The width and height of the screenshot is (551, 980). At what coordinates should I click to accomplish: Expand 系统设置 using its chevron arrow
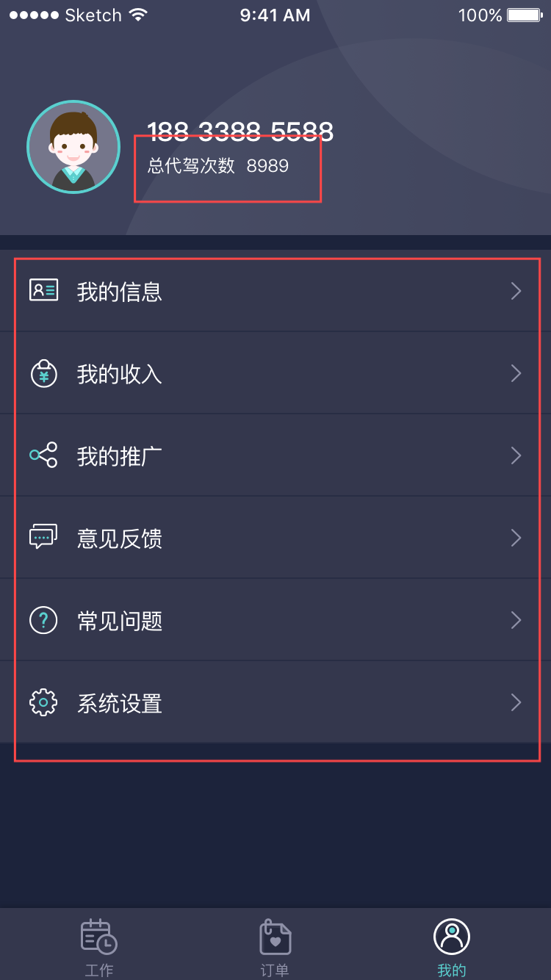[x=516, y=702]
